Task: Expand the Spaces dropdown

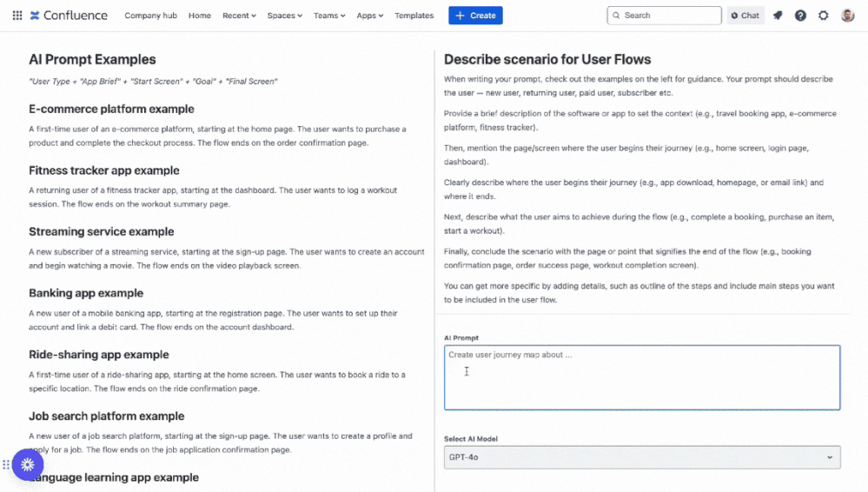Action: [x=284, y=16]
